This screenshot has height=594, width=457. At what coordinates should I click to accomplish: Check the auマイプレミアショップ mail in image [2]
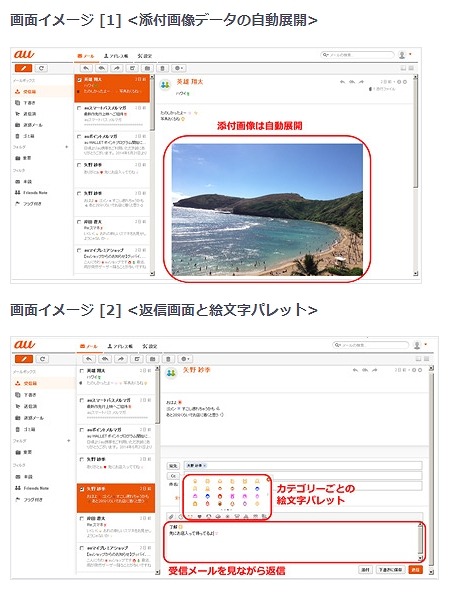click(81, 548)
